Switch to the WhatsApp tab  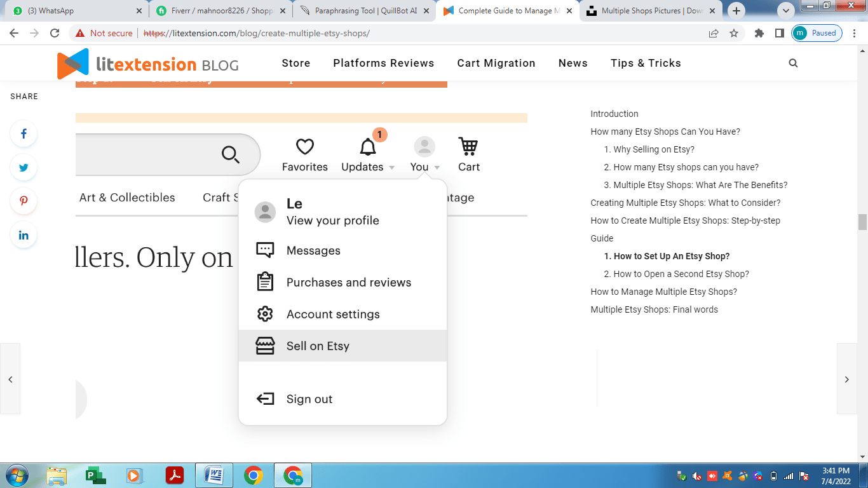76,11
